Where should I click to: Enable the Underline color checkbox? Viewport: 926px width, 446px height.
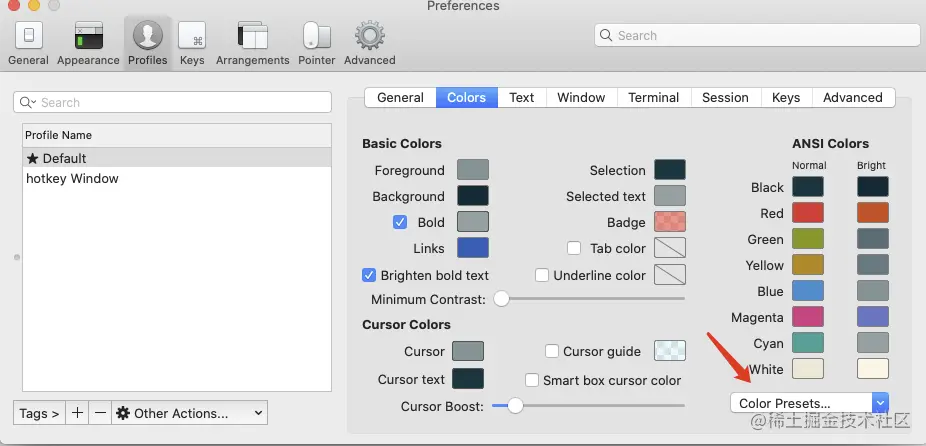(x=542, y=275)
